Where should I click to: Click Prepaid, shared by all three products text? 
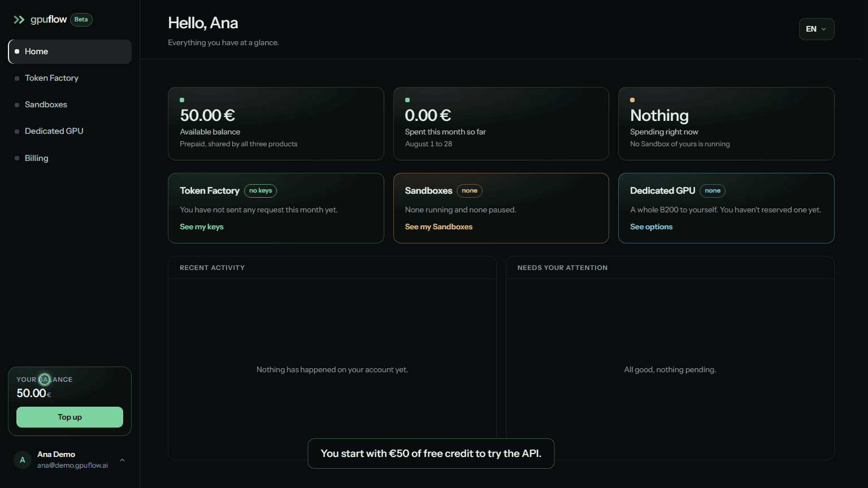click(x=238, y=144)
